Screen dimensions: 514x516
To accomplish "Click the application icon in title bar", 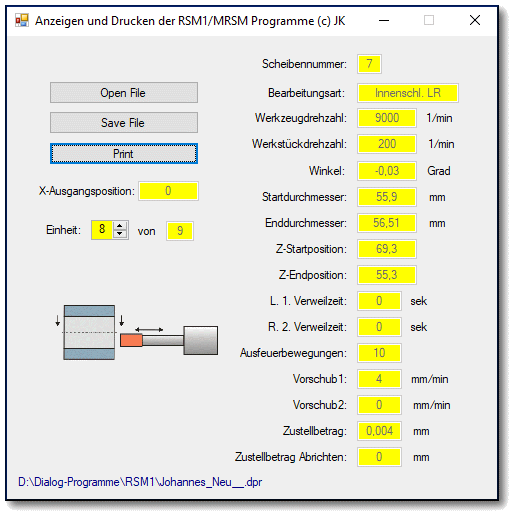I will [x=22, y=20].
